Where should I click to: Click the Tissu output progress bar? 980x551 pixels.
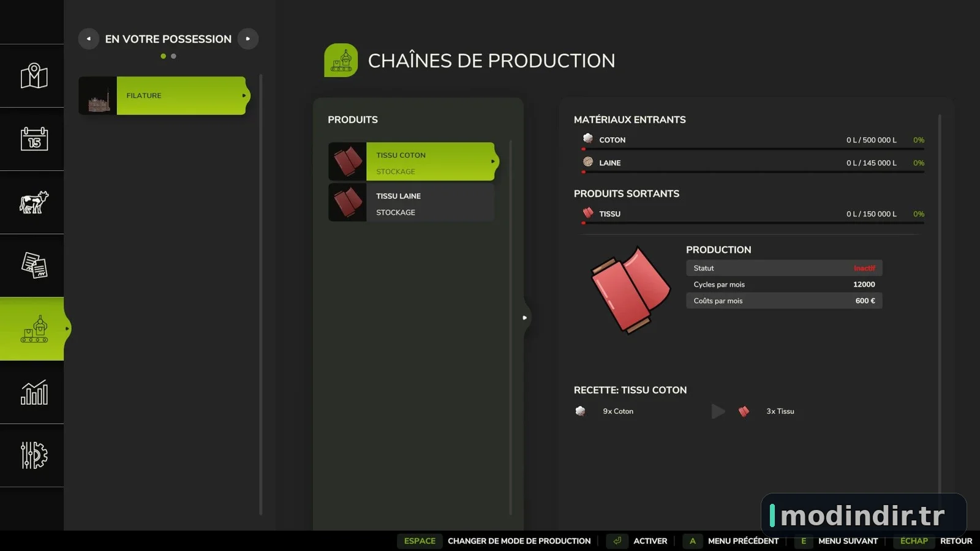tap(753, 223)
